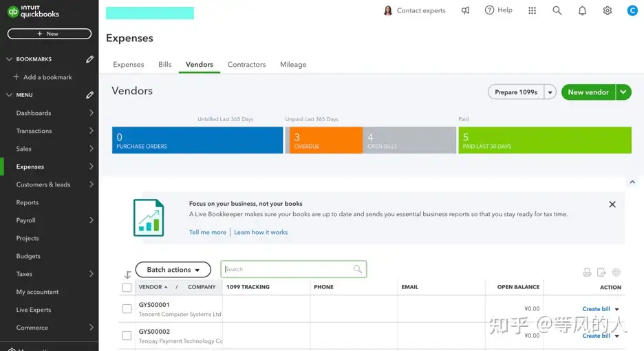Image resolution: width=644 pixels, height=351 pixels.
Task: Open New vendor dropdown arrow
Action: (x=623, y=92)
